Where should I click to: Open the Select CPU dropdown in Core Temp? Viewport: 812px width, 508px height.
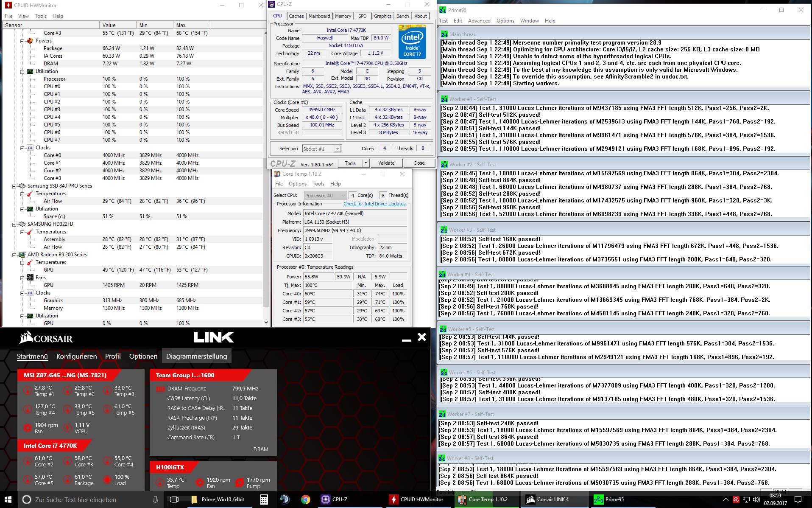pyautogui.click(x=325, y=195)
